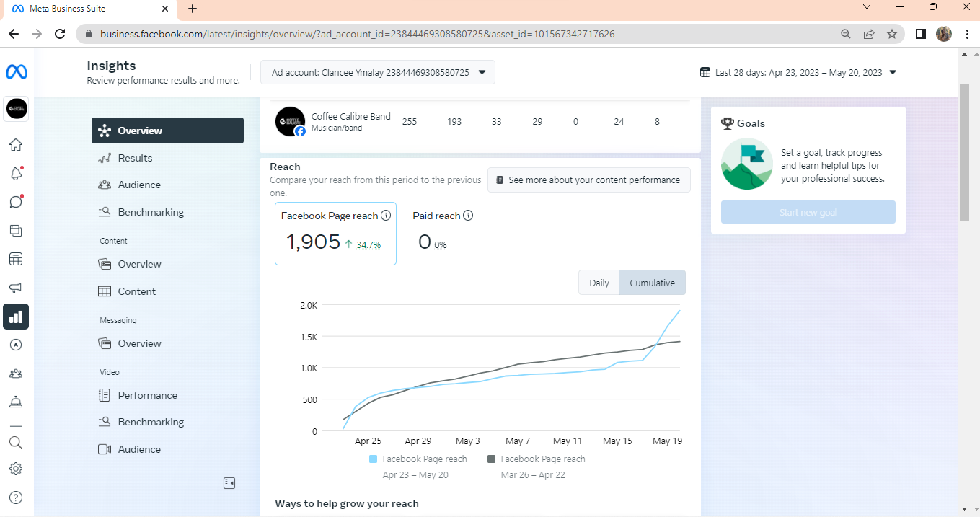980x517 pixels.
Task: Open Help question mark icon
Action: 16,498
